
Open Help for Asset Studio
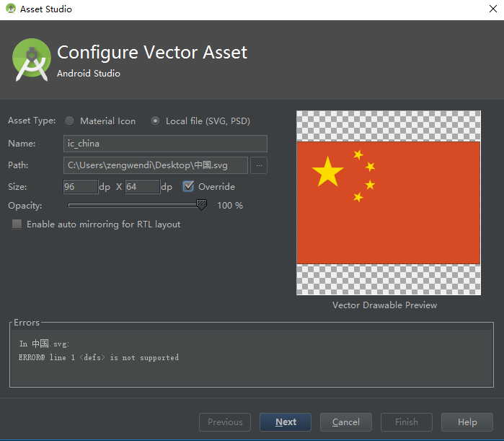point(467,422)
